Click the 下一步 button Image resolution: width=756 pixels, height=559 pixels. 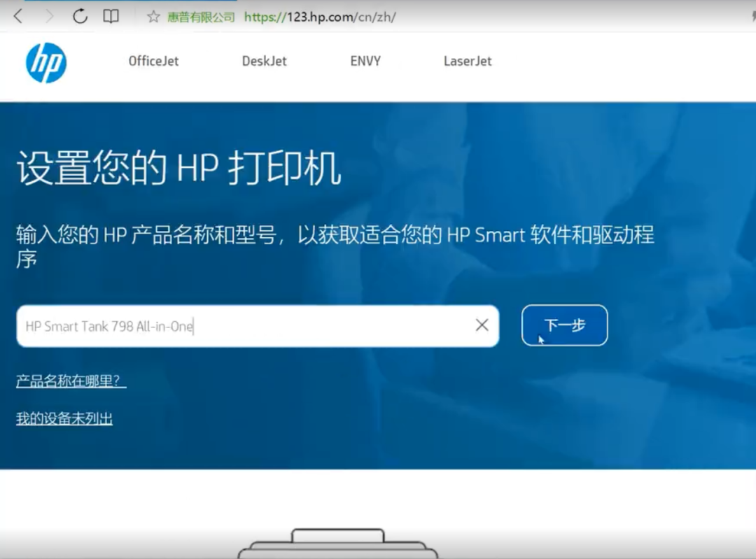(x=564, y=325)
